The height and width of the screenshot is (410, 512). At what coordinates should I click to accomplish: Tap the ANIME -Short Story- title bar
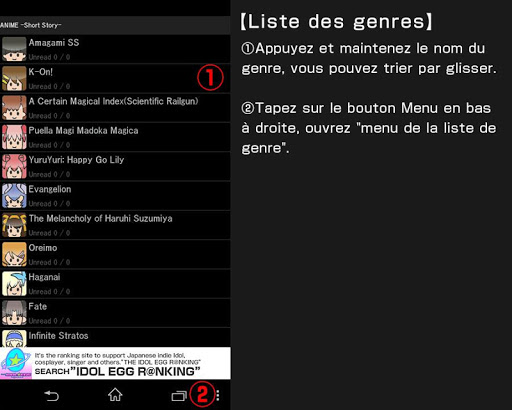click(115, 25)
